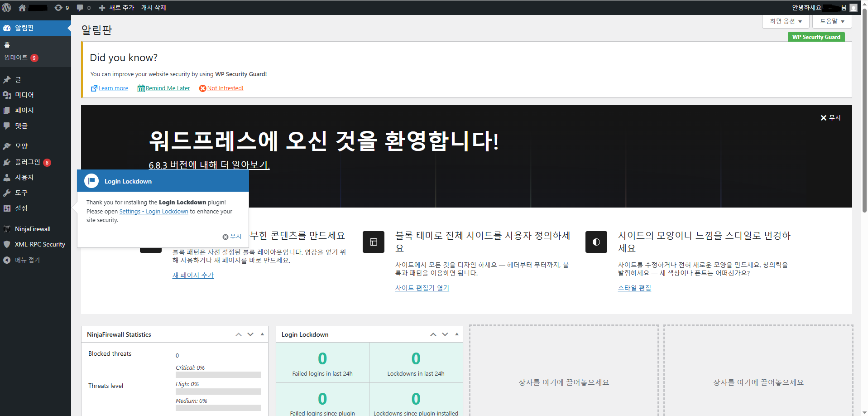Open 알림판 dashboard menu
Viewport: 868px width, 416px height.
35,28
